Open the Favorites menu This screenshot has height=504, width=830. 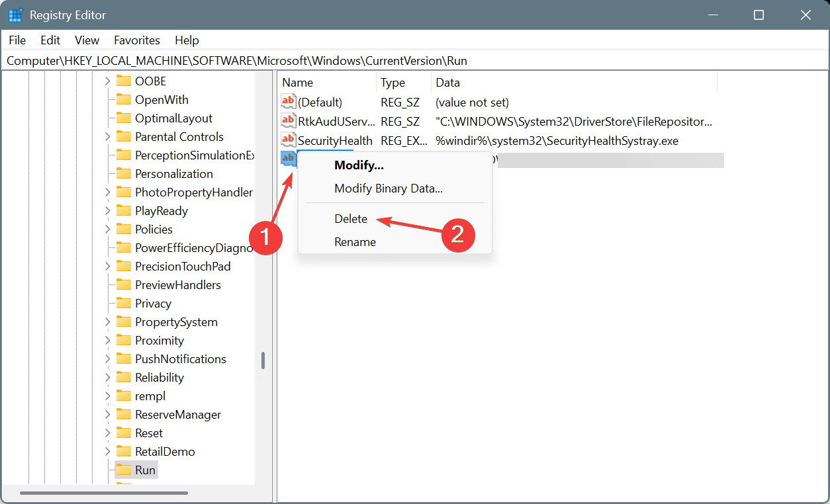pos(137,40)
